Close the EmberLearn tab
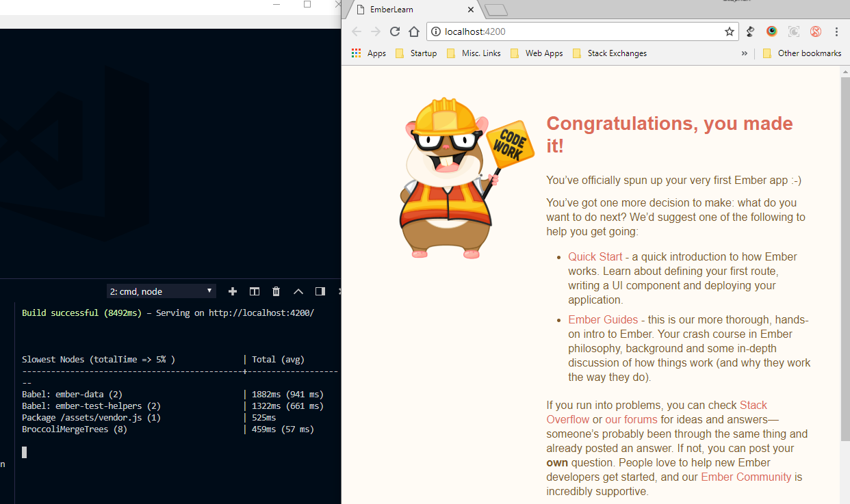Viewport: 850px width, 504px height. [470, 10]
